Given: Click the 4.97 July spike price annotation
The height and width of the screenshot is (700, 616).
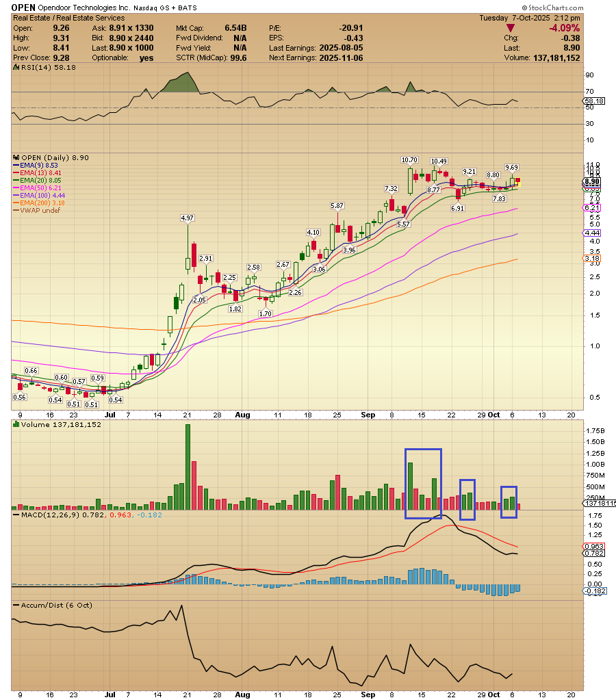Looking at the screenshot, I should tap(187, 218).
